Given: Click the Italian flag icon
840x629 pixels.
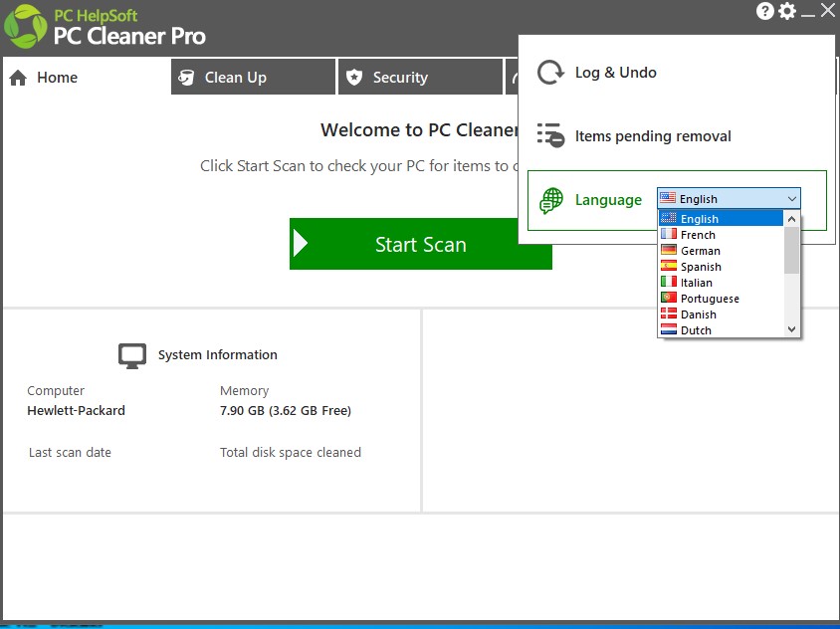Looking at the screenshot, I should point(669,282).
